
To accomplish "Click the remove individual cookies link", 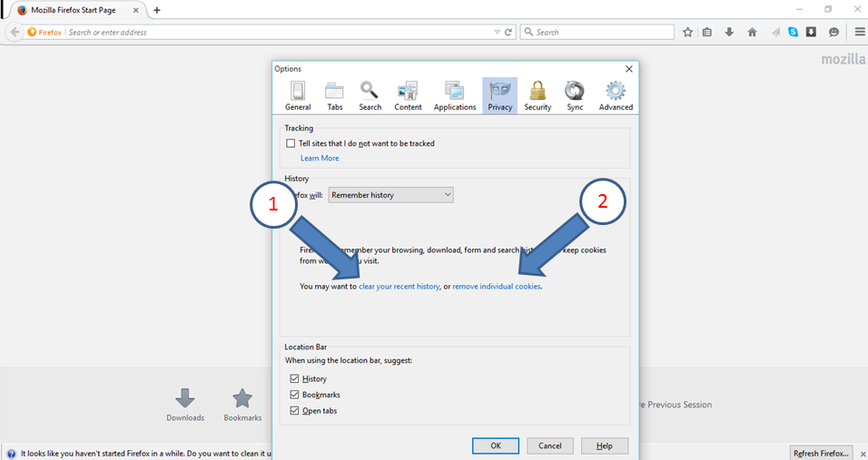I will point(497,287).
